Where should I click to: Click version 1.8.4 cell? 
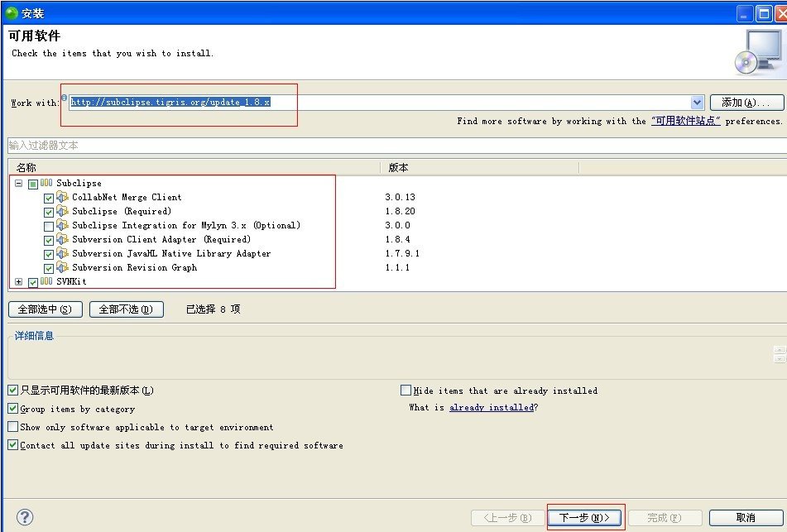[397, 239]
